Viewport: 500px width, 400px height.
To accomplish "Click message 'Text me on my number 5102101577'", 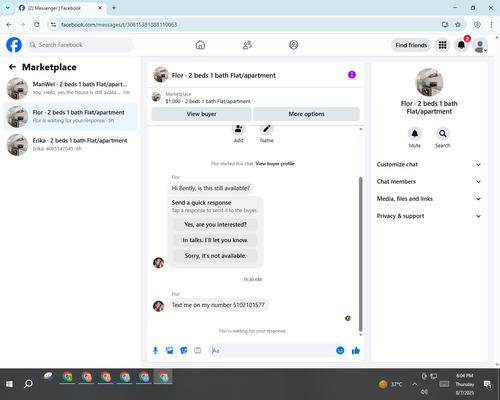I will pos(218,305).
